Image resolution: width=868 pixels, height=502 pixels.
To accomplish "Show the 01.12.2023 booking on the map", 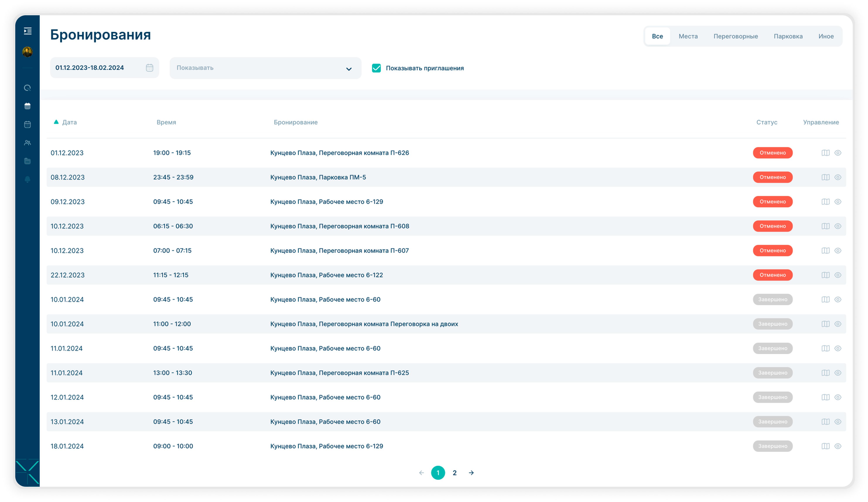I will [825, 153].
